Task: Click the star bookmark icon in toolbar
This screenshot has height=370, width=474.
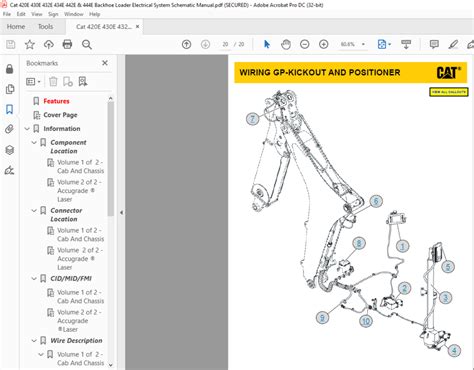Action: (x=30, y=44)
